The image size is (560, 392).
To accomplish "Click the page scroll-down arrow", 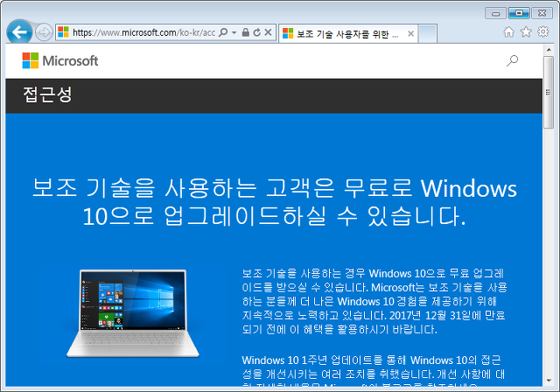I will (549, 381).
